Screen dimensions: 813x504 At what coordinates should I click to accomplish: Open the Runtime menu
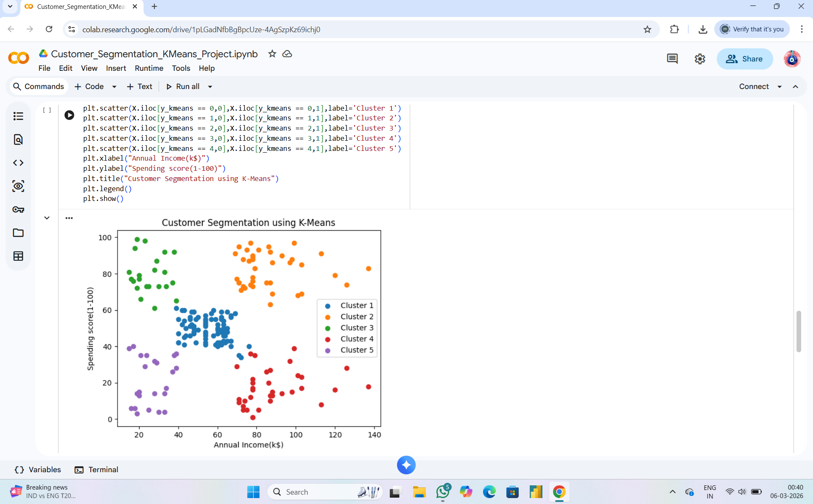[149, 68]
